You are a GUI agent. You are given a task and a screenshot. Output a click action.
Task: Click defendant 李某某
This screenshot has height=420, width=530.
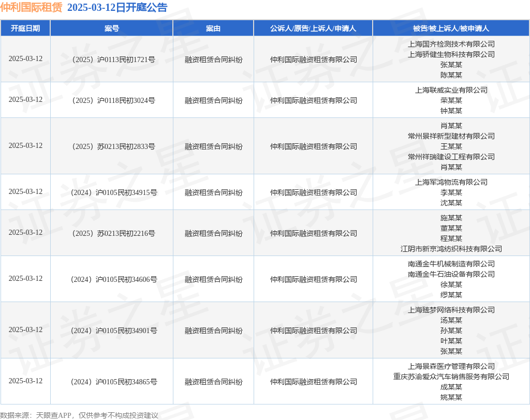click(x=451, y=192)
